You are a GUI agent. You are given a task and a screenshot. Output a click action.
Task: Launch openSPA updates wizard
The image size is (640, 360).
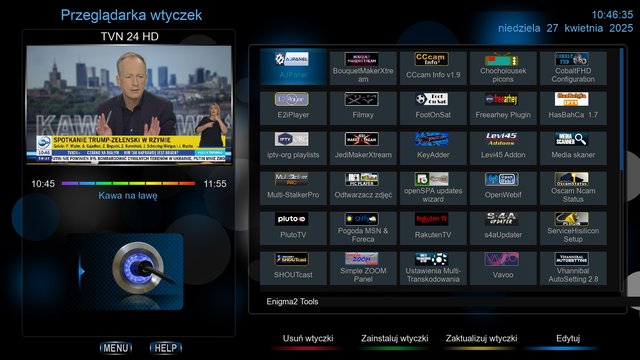pyautogui.click(x=433, y=187)
